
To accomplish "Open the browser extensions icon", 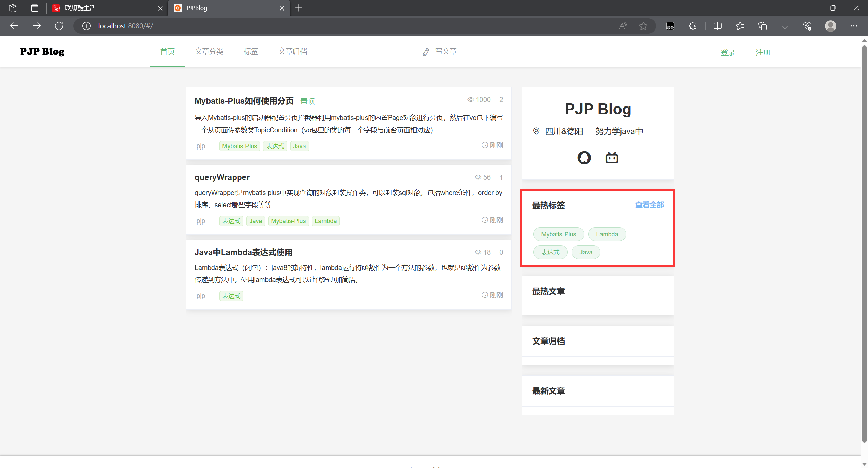I will [x=692, y=26].
